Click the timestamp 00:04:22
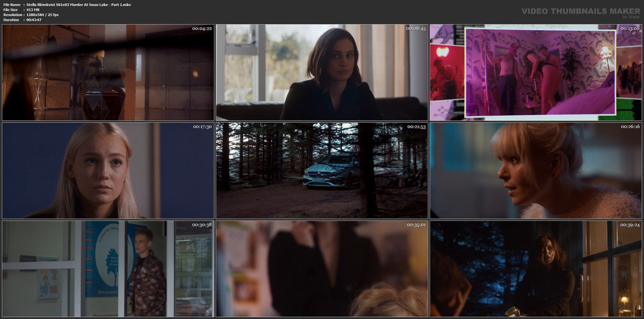This screenshot has width=644, height=319. [x=202, y=29]
